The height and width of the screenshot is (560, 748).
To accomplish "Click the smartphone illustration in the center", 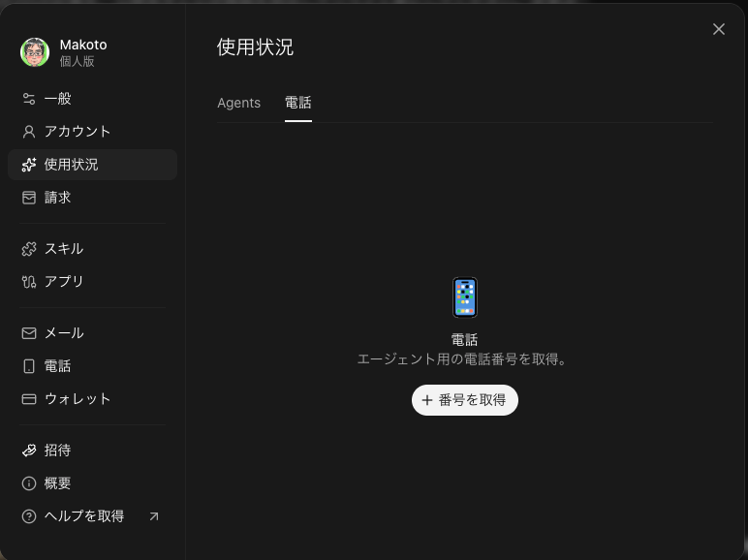I will [465, 297].
